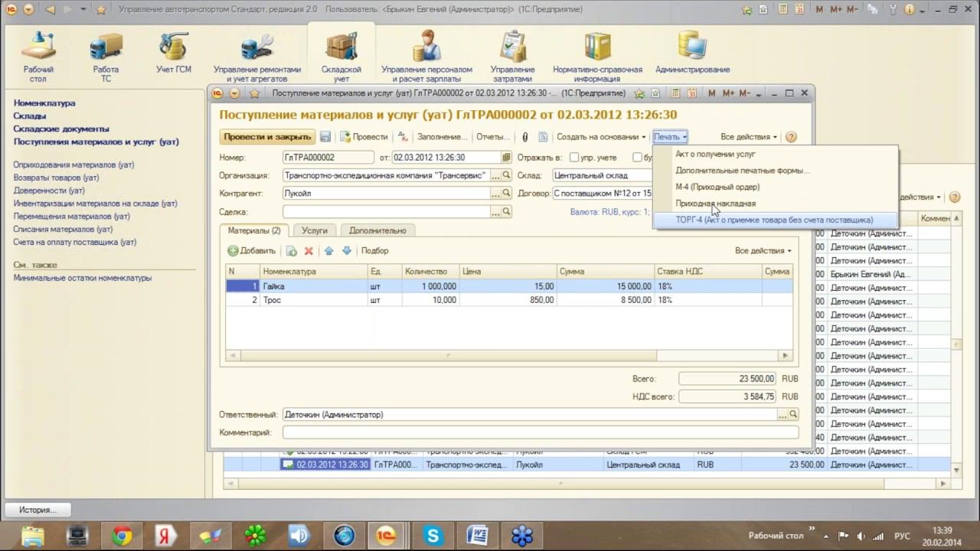Screen dimensions: 980x551
Task: Search organization with the magnifier icon
Action: [506, 175]
